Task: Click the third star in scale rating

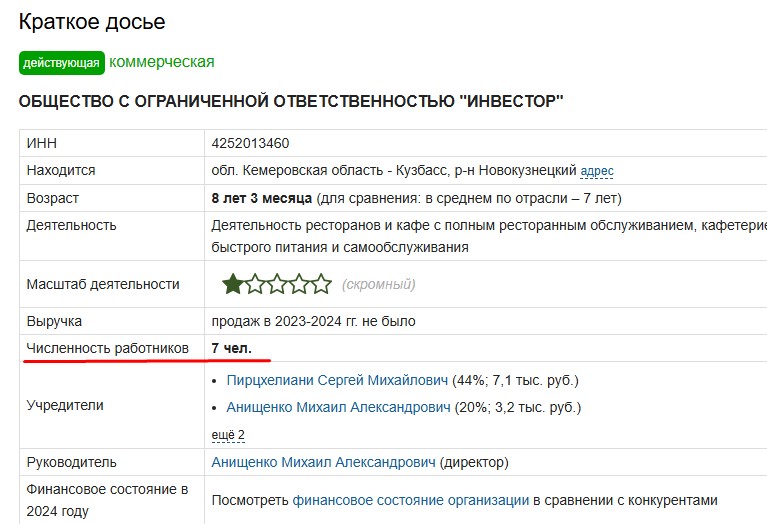Action: pyautogui.click(x=277, y=285)
